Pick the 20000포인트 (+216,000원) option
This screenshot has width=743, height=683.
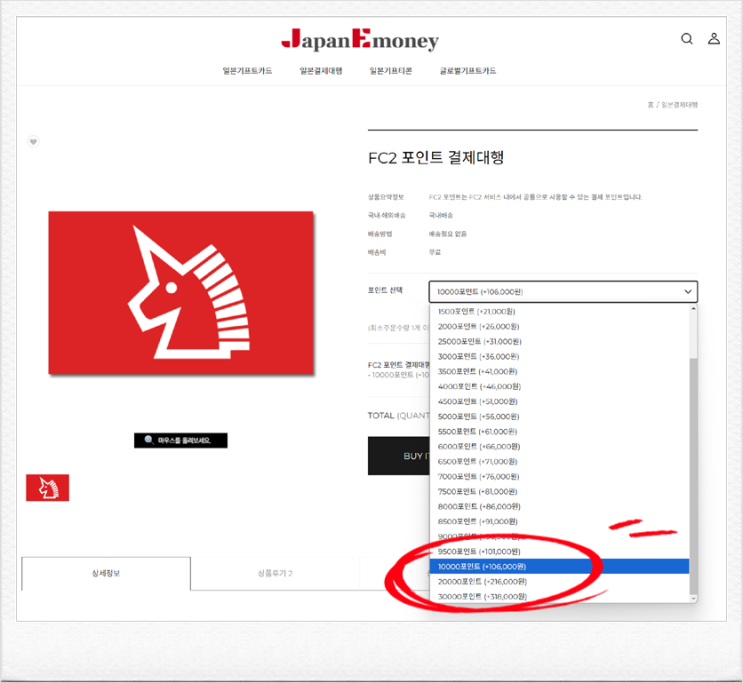(559, 582)
